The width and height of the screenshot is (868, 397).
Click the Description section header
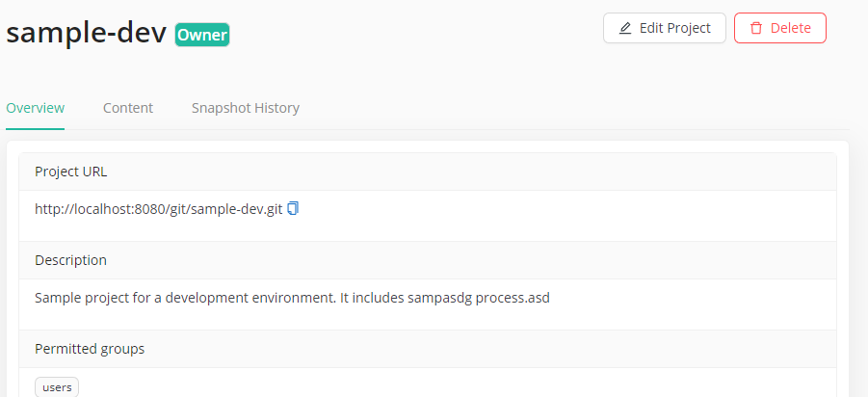pos(70,260)
